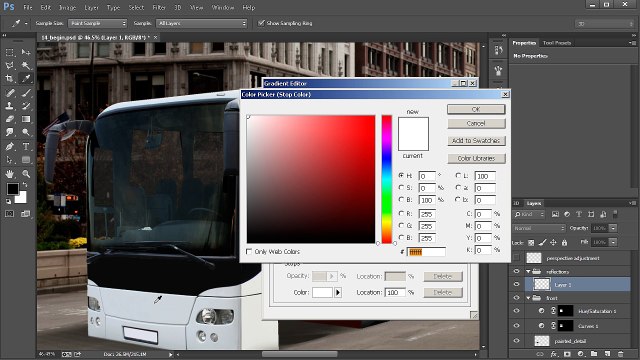Select the R red radio button
This screenshot has height=360, width=640.
click(x=401, y=213)
